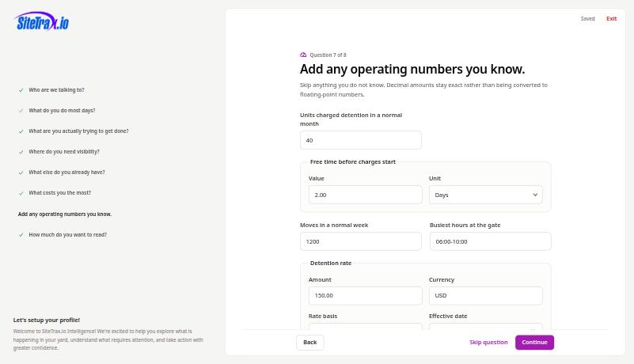Image resolution: width=634 pixels, height=364 pixels.
Task: Click the Currency field showing USD
Action: pos(486,296)
